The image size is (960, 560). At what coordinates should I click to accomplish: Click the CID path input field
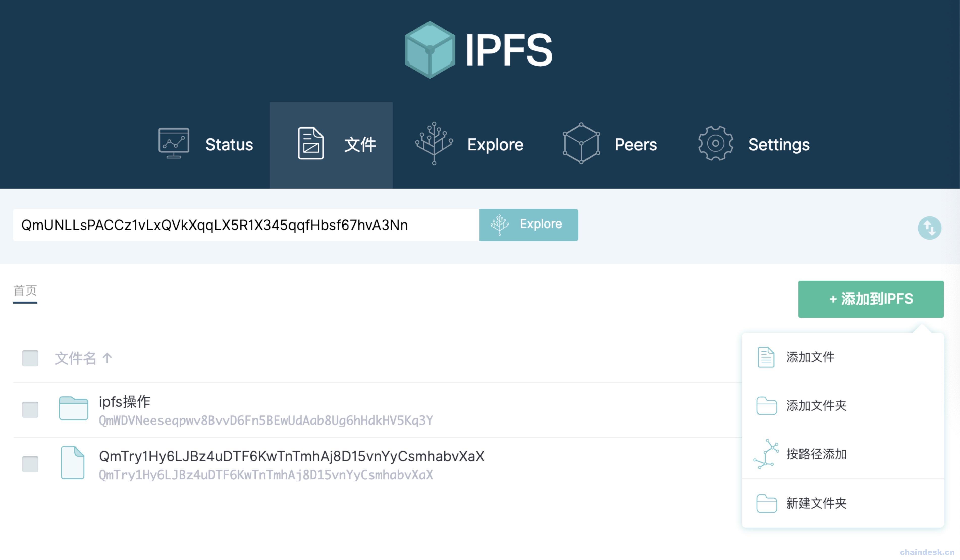coord(246,225)
